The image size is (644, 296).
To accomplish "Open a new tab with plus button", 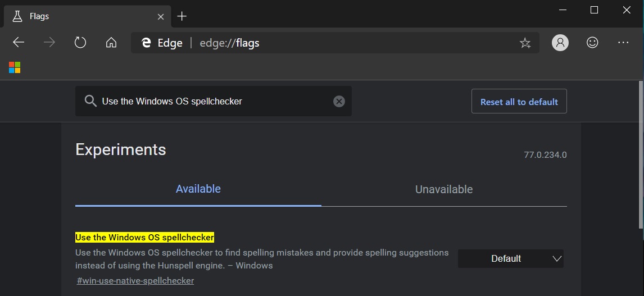I will pyautogui.click(x=182, y=16).
